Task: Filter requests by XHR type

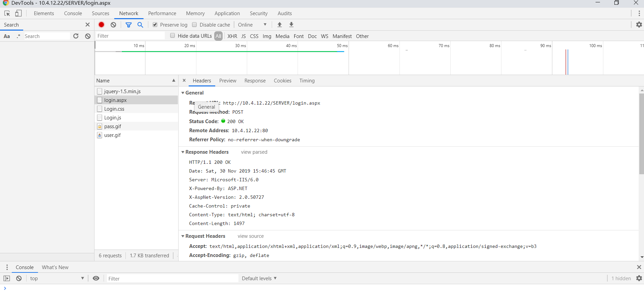Action: coord(232,36)
